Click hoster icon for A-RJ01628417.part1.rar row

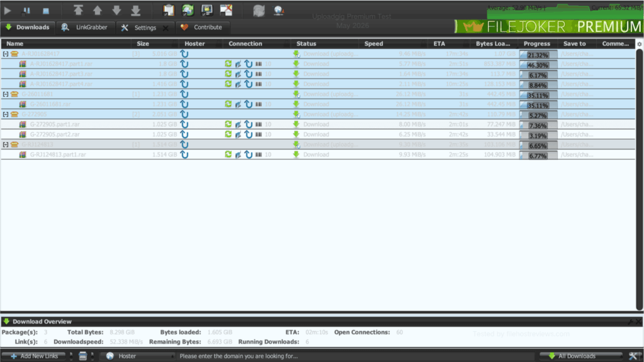coord(184,63)
